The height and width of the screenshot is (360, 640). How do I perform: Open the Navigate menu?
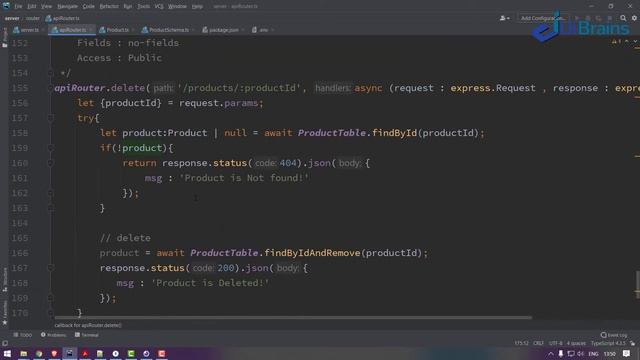point(67,7)
